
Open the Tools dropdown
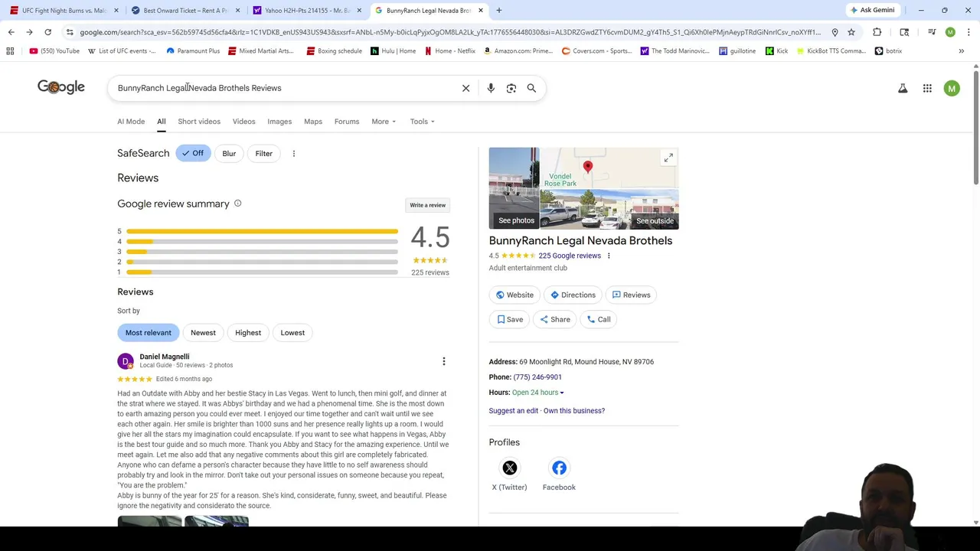(x=422, y=122)
